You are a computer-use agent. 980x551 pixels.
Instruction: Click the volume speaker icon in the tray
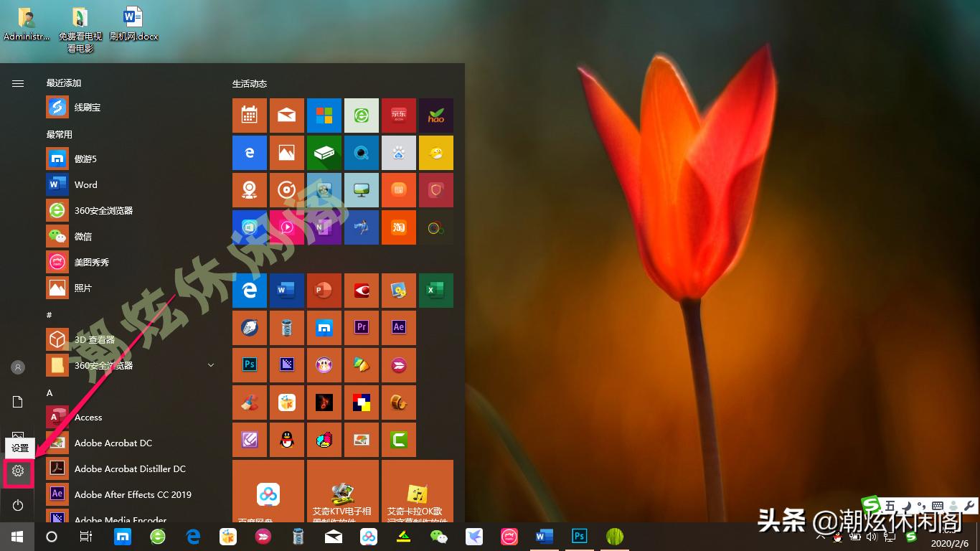click(x=872, y=537)
